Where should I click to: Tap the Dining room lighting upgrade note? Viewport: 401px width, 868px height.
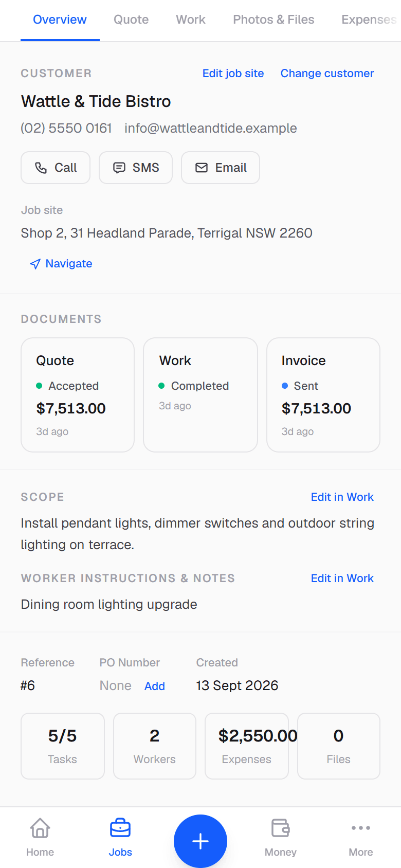[x=109, y=604]
